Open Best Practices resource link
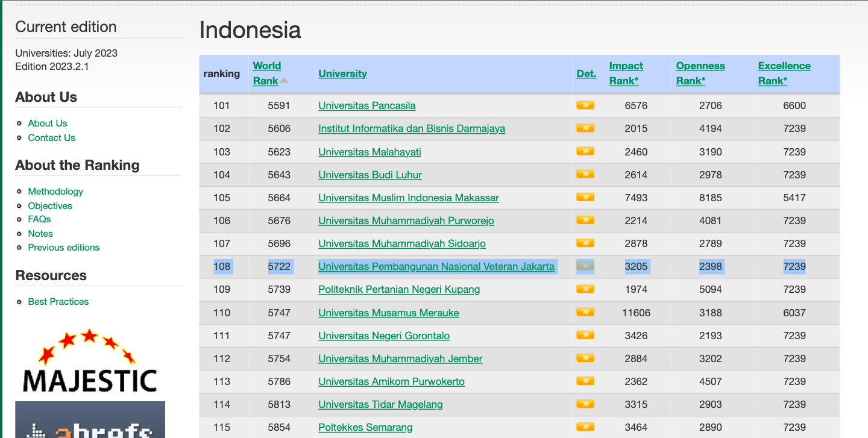The height and width of the screenshot is (438, 868). (58, 301)
